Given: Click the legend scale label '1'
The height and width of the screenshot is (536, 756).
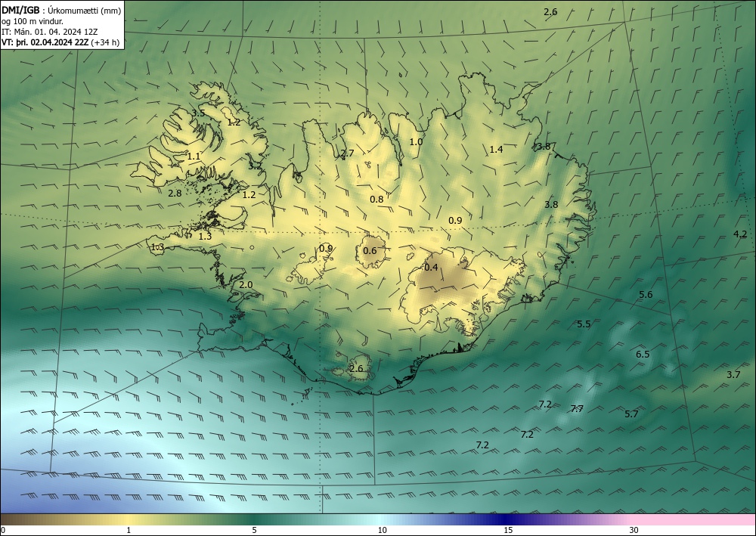Looking at the screenshot, I should [129, 531].
